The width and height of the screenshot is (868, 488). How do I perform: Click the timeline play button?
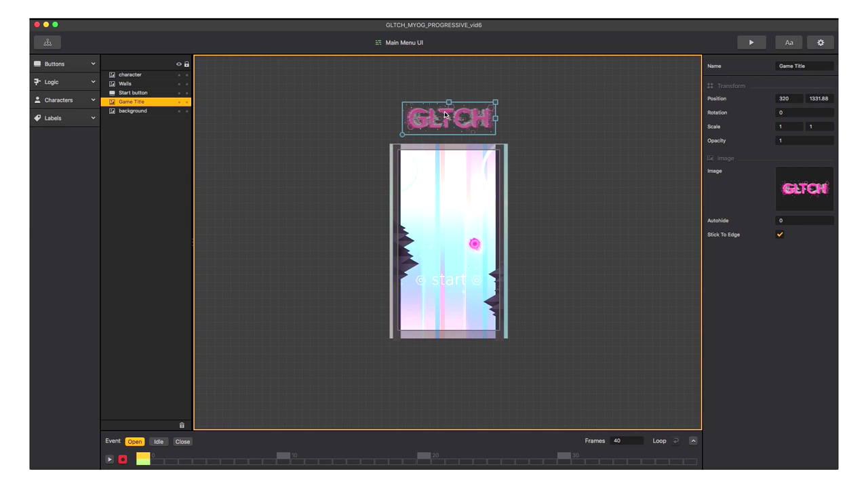coord(109,460)
